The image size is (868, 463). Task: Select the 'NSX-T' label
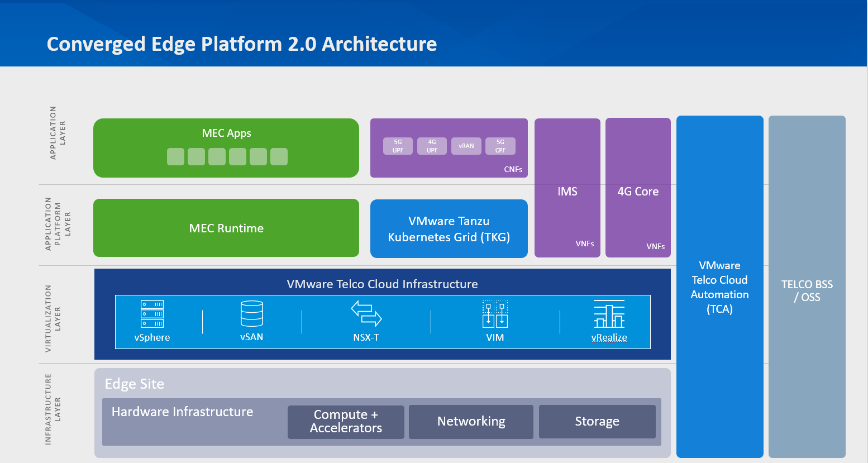tap(366, 337)
